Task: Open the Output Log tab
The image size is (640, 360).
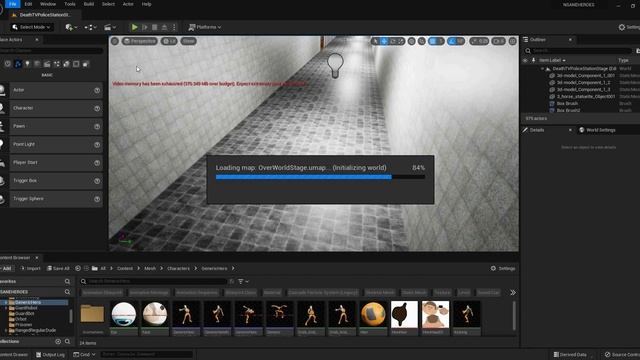Action: point(51,355)
